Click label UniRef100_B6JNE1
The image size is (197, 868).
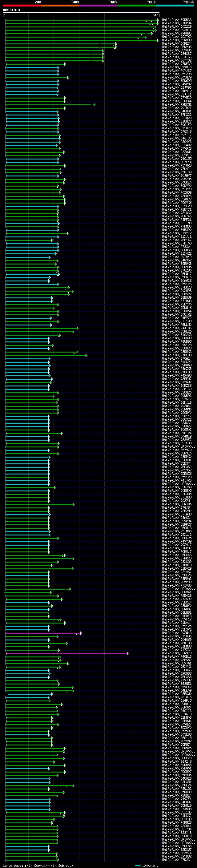tap(176, 684)
